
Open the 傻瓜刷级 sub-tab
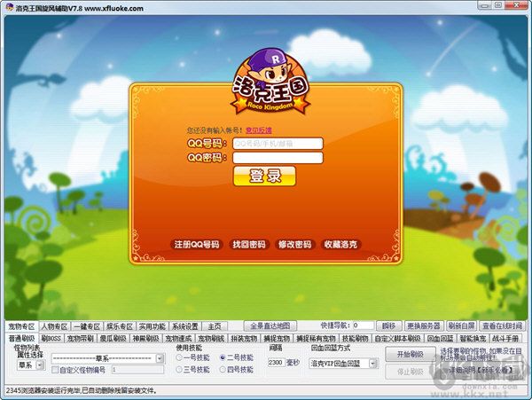(x=113, y=338)
